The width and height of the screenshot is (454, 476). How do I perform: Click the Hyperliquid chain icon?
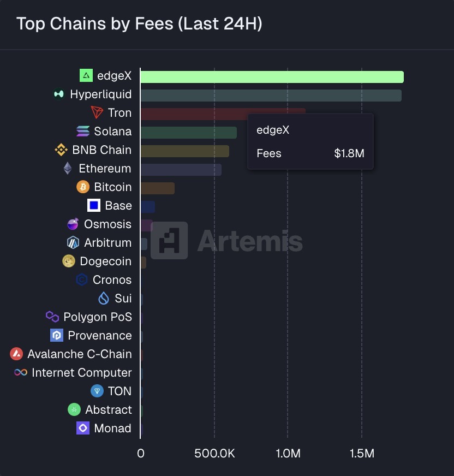pos(59,94)
